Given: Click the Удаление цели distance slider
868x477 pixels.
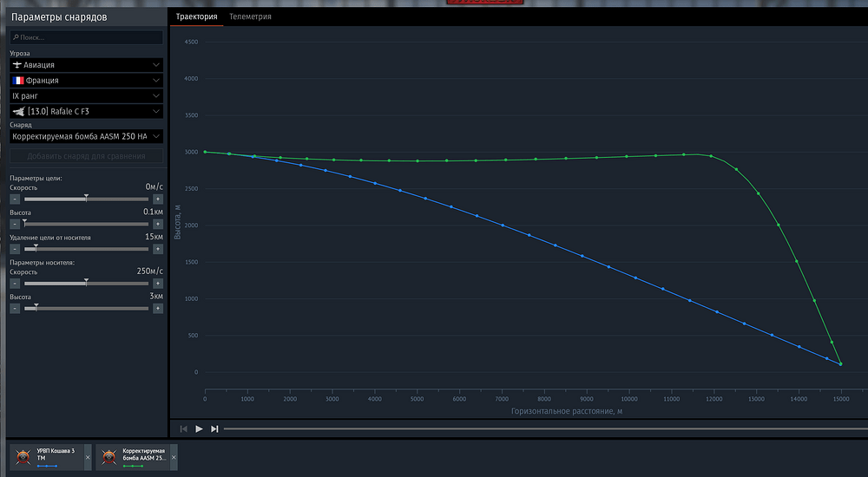Looking at the screenshot, I should (86, 249).
